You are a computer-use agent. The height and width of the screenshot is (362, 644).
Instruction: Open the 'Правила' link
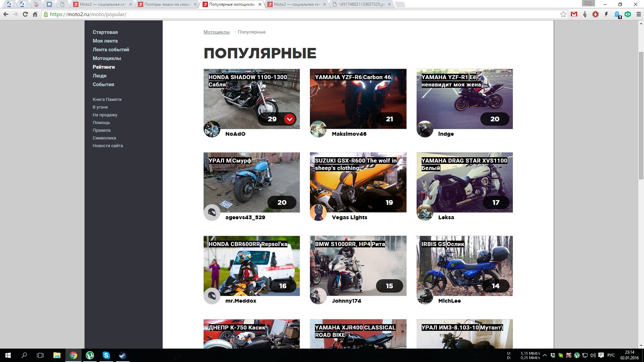(x=102, y=130)
